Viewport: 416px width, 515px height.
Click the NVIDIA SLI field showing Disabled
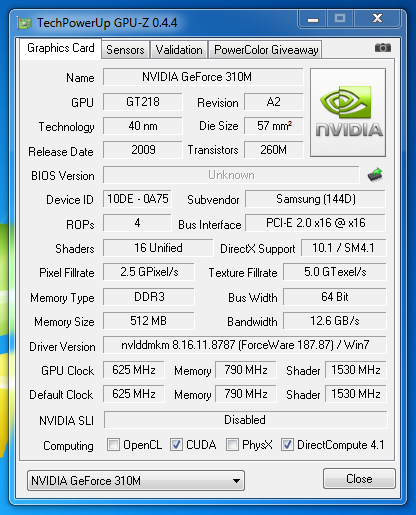tap(246, 420)
